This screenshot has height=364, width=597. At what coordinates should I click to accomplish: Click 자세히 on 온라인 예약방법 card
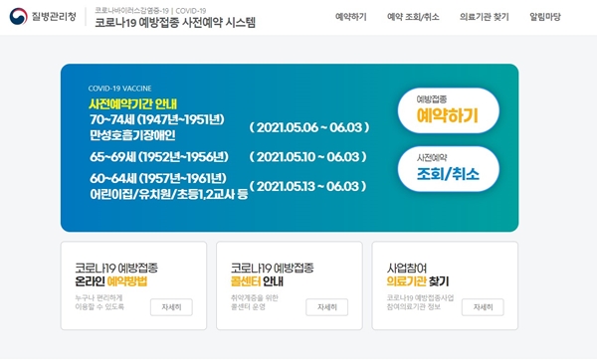171,307
